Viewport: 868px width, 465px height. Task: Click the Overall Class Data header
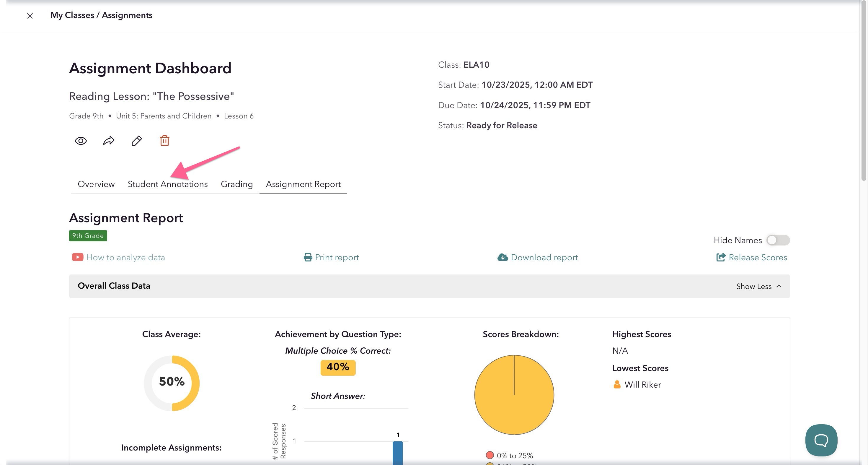tap(114, 286)
